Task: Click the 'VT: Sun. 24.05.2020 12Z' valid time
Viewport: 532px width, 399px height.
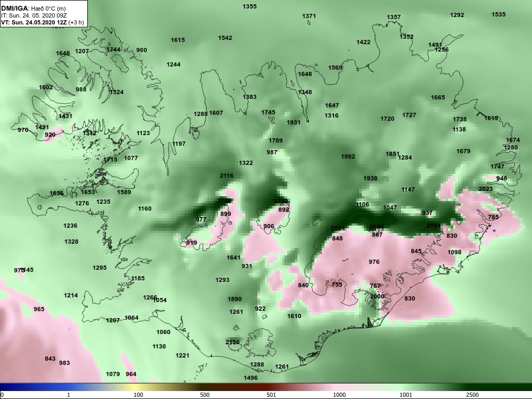Action: point(34,22)
